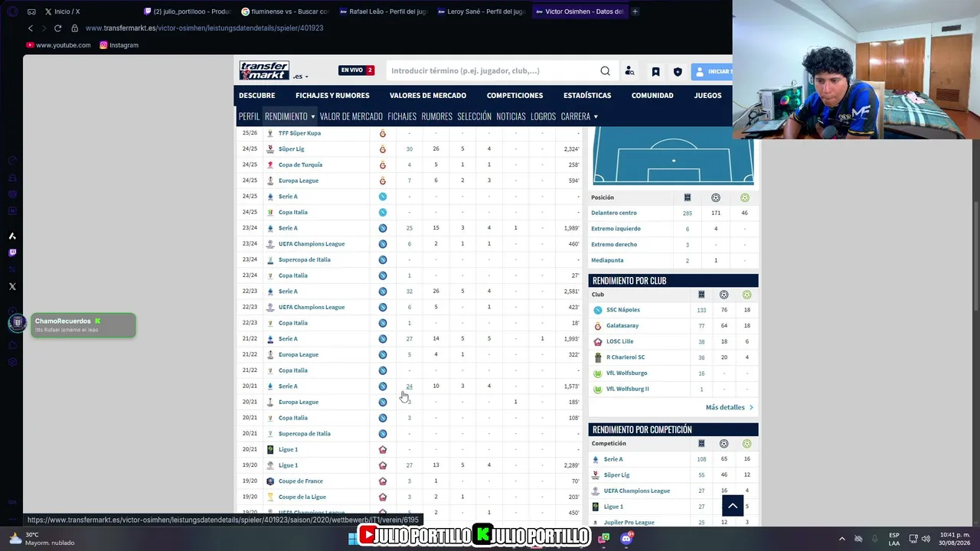This screenshot has height=551, width=980.
Task: Click the Transfermarkt logo
Action: coord(264,70)
